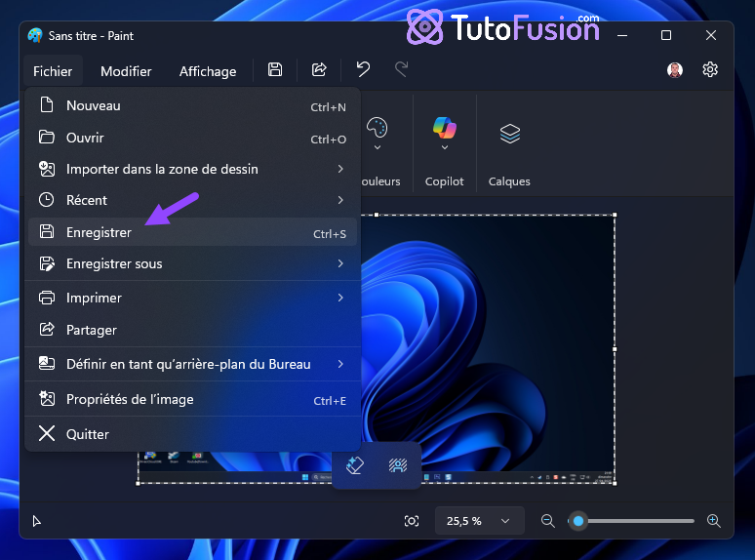Click the save icon in the toolbar
Viewport: 755px width, 560px height.
coord(275,70)
